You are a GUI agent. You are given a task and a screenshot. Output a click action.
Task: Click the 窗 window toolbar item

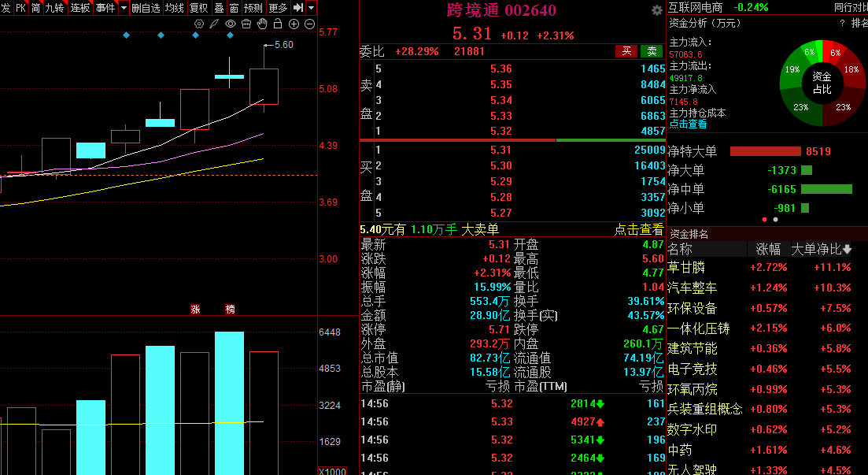point(235,8)
